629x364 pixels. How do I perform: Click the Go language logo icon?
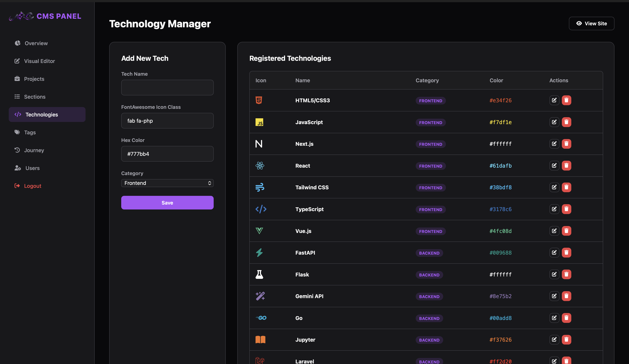coord(261,318)
